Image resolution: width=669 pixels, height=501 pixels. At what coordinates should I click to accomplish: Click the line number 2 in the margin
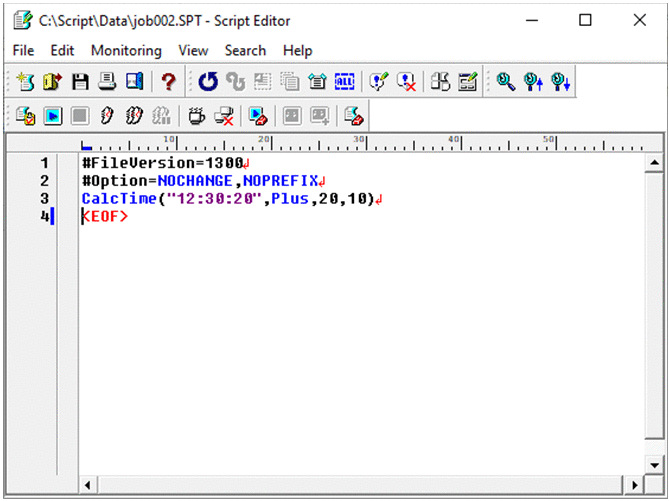(44, 181)
